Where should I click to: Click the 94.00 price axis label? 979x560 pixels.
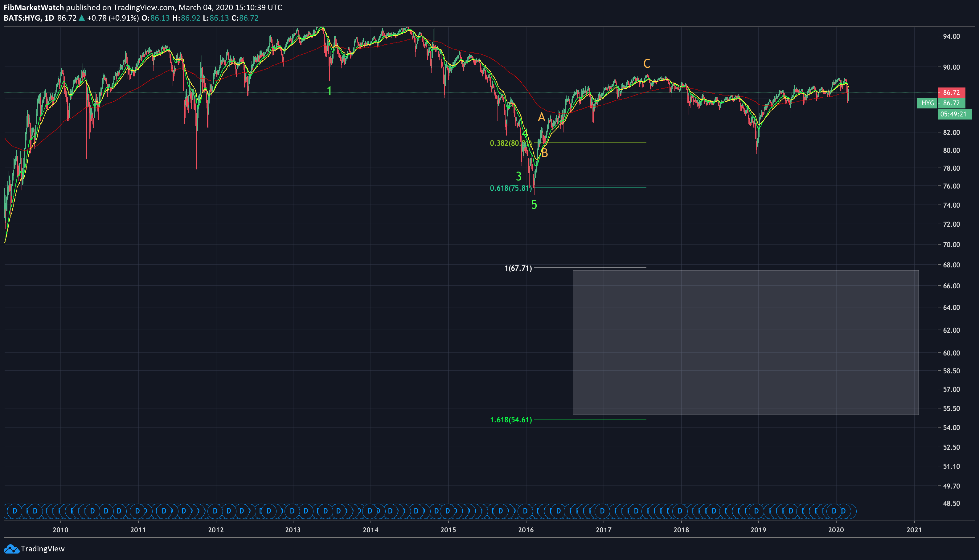pyautogui.click(x=951, y=36)
